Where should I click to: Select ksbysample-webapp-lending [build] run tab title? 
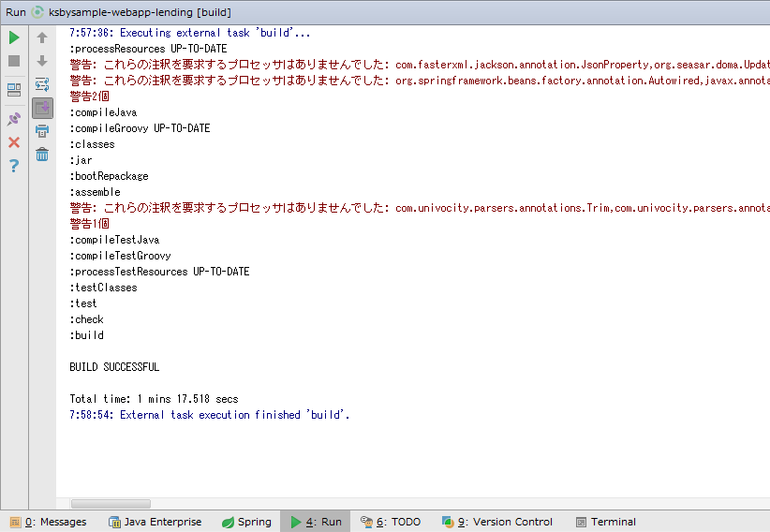tap(140, 12)
